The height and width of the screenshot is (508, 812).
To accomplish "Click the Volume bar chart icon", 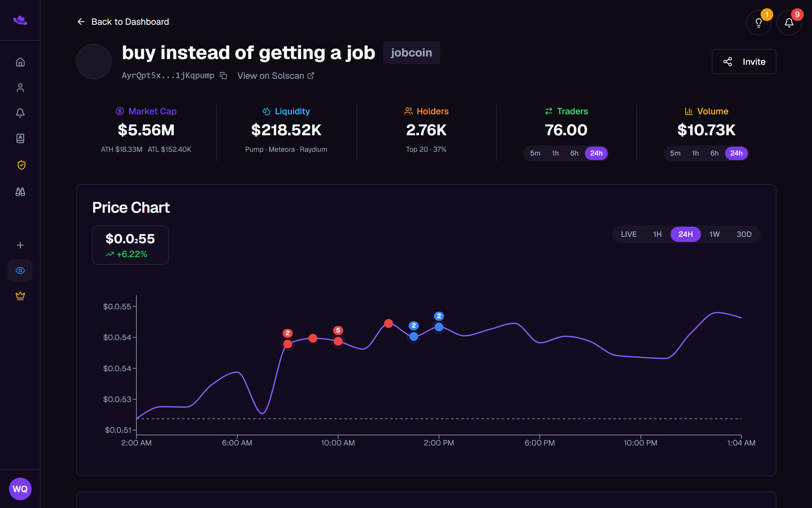I will point(689,111).
